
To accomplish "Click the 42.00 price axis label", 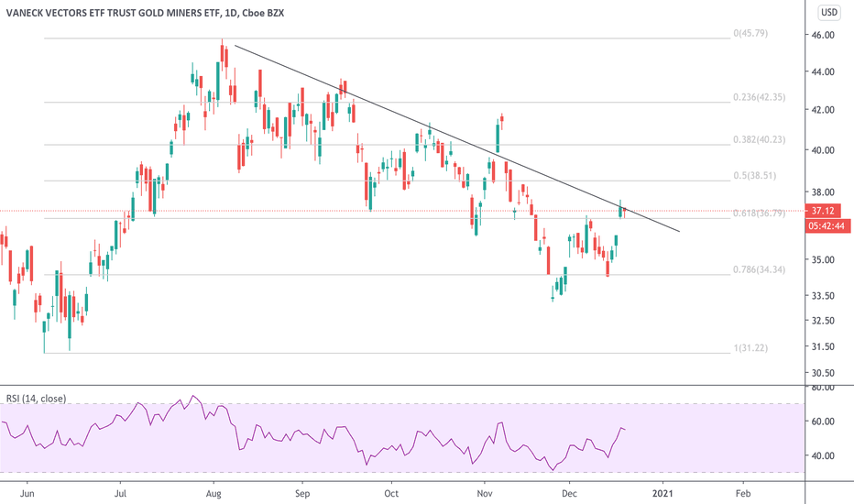I will pos(823,110).
